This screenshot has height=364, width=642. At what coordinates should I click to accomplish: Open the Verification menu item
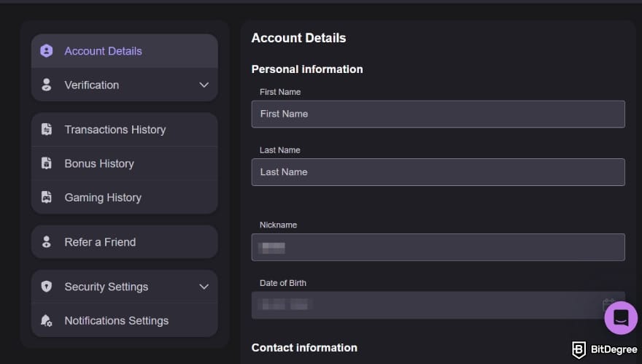click(125, 85)
